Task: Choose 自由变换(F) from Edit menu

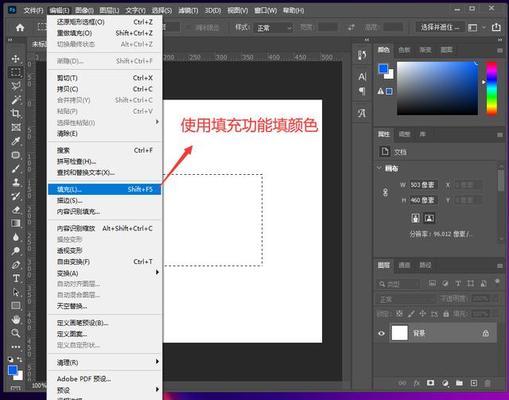Action: [104, 262]
